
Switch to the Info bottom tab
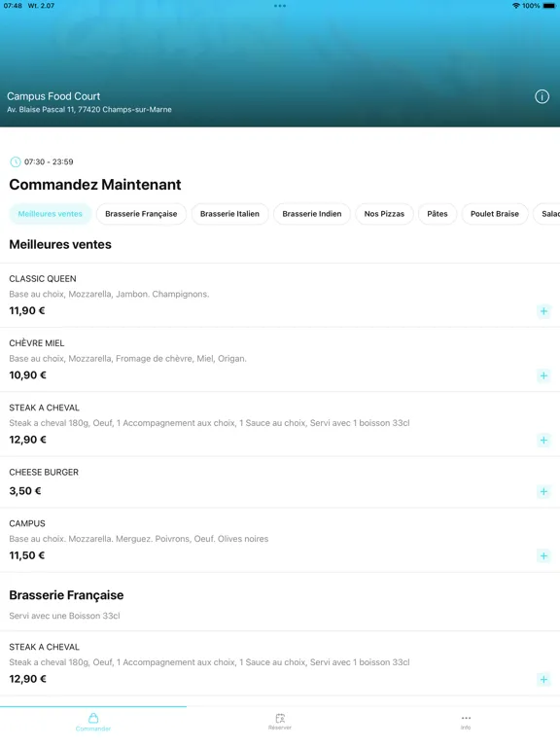tap(467, 722)
